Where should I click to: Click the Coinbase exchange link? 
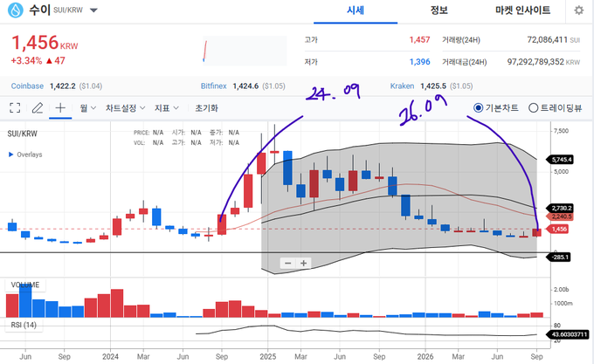pos(27,86)
